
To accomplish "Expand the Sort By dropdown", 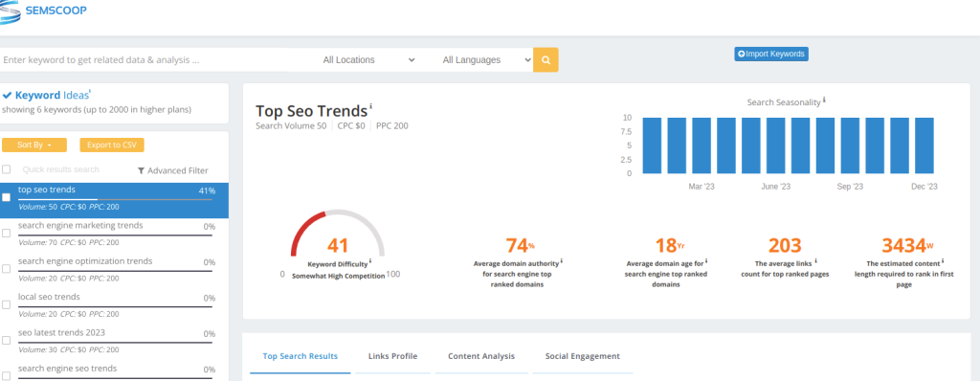I will pos(34,145).
